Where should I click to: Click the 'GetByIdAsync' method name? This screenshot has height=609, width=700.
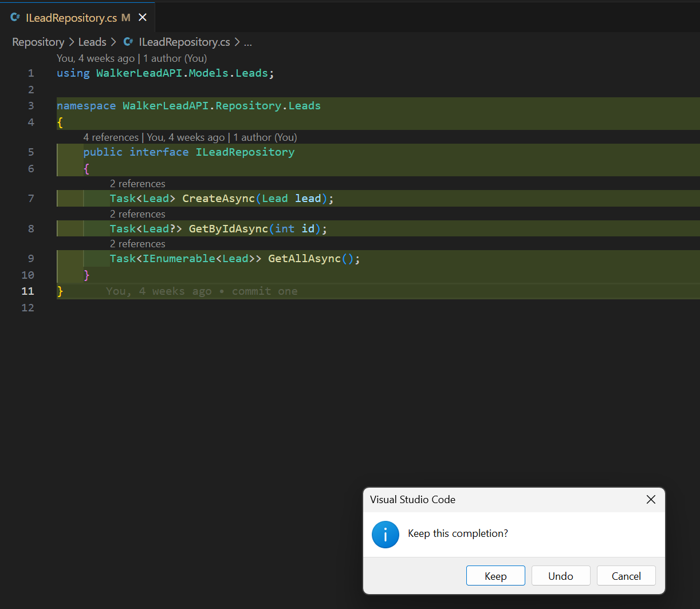tap(229, 229)
